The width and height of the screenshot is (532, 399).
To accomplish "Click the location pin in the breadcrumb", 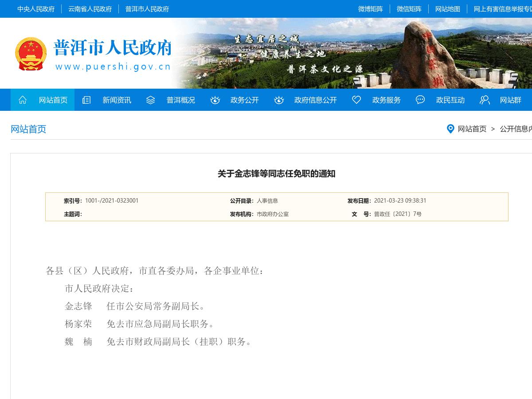I will coord(450,129).
